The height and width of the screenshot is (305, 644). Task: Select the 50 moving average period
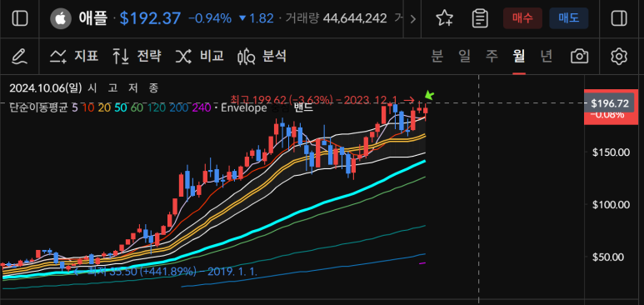click(121, 108)
